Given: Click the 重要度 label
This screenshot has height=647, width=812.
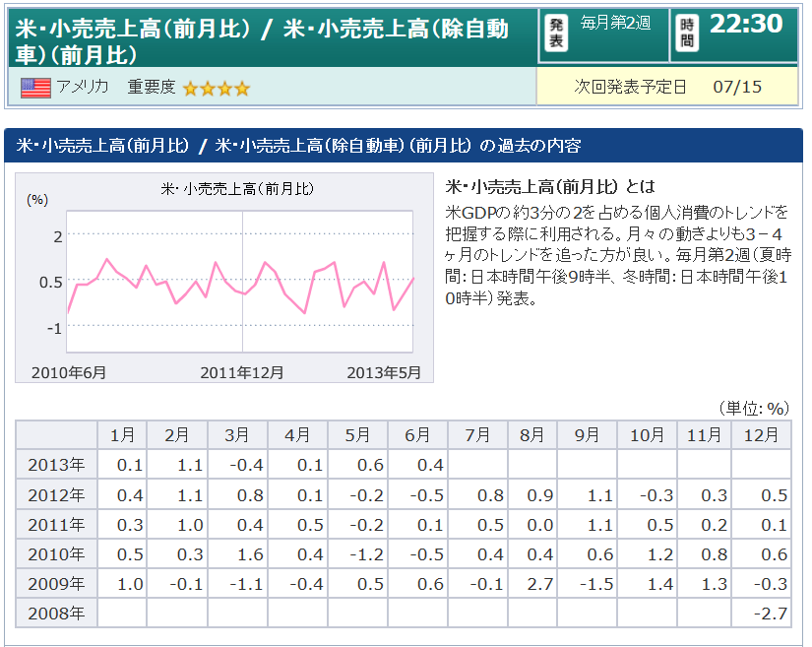Looking at the screenshot, I should tap(152, 87).
